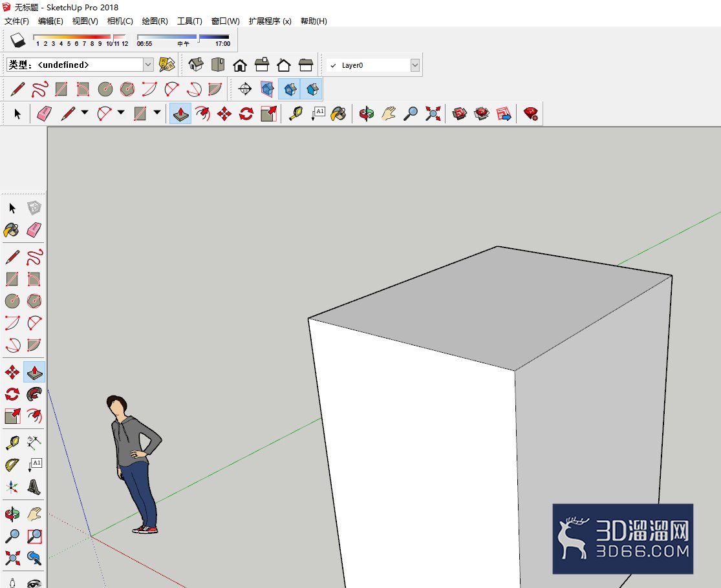
Task: Open the Extension Manager ruby icon
Action: tap(531, 114)
